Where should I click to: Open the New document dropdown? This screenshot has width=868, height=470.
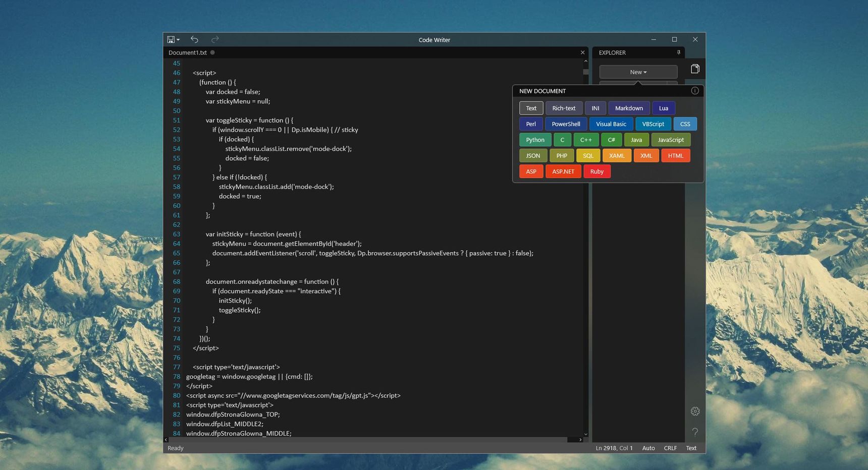638,72
